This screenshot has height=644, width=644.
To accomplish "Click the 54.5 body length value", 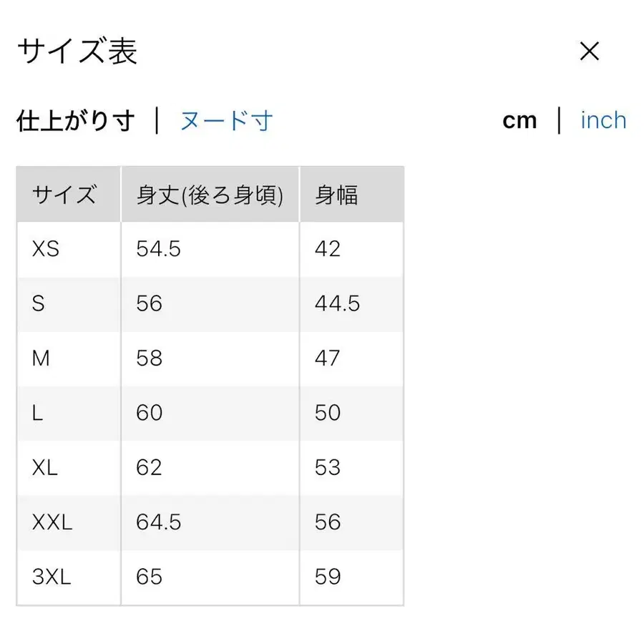I will [x=157, y=249].
